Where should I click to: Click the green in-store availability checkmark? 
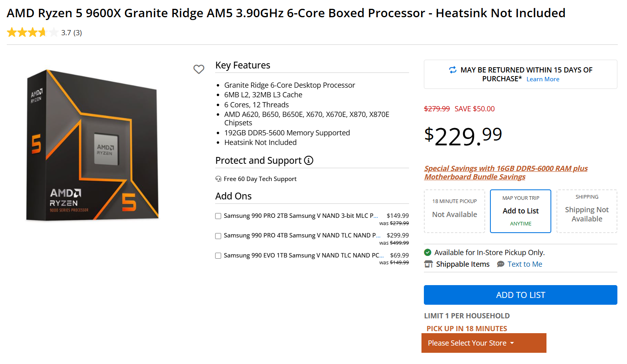pyautogui.click(x=428, y=253)
